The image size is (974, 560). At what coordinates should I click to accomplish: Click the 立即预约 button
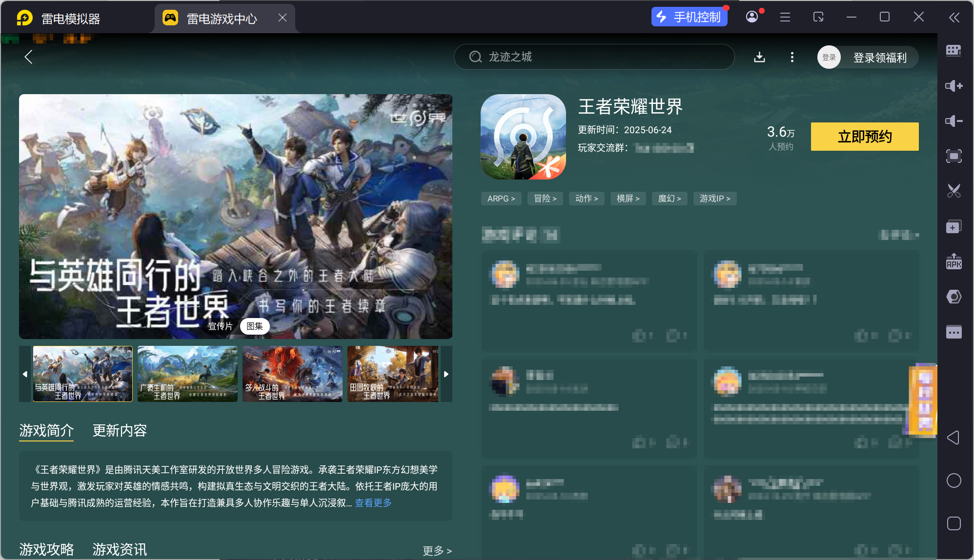864,137
